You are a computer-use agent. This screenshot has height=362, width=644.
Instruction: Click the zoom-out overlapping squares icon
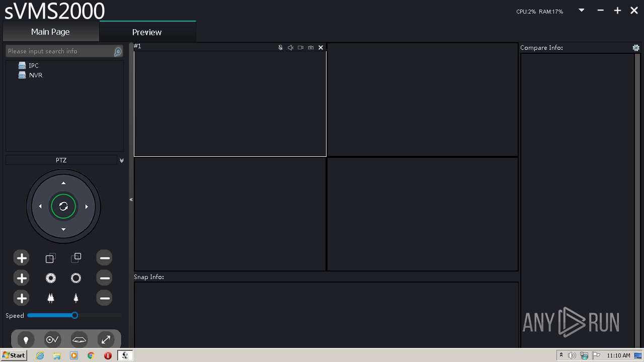(76, 258)
